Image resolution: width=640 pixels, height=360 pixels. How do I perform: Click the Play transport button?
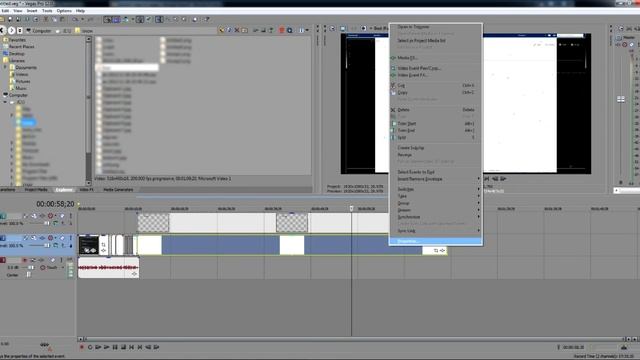(x=107, y=347)
